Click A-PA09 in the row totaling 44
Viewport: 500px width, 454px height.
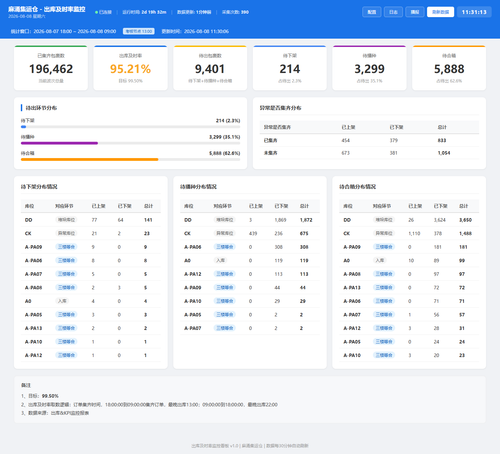pyautogui.click(x=193, y=288)
